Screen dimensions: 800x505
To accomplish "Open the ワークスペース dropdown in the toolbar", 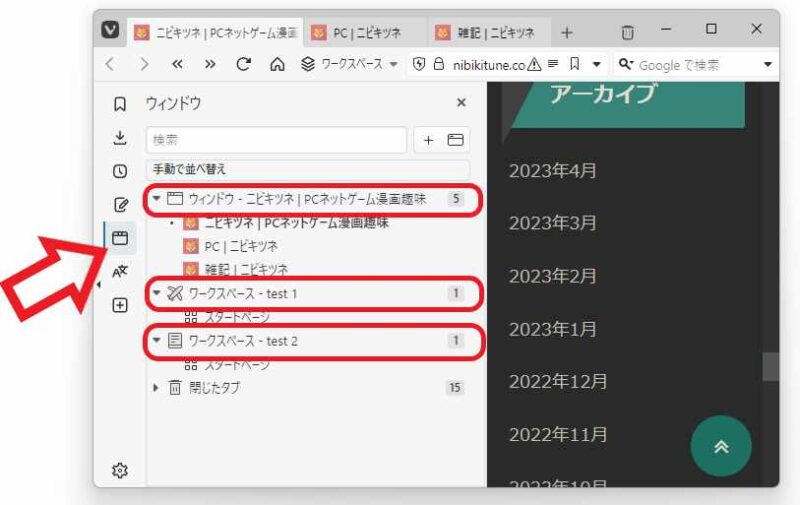I will coord(349,64).
